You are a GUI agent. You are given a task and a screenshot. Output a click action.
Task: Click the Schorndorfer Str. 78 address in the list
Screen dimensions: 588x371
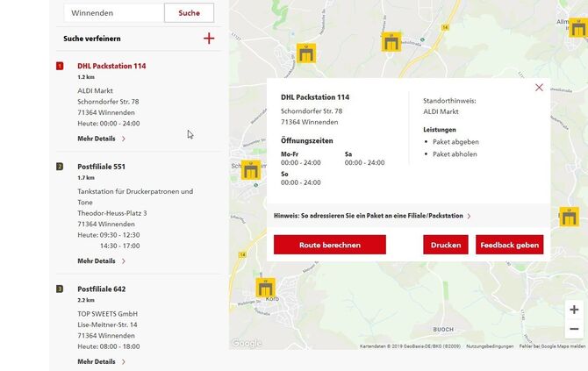pyautogui.click(x=108, y=102)
